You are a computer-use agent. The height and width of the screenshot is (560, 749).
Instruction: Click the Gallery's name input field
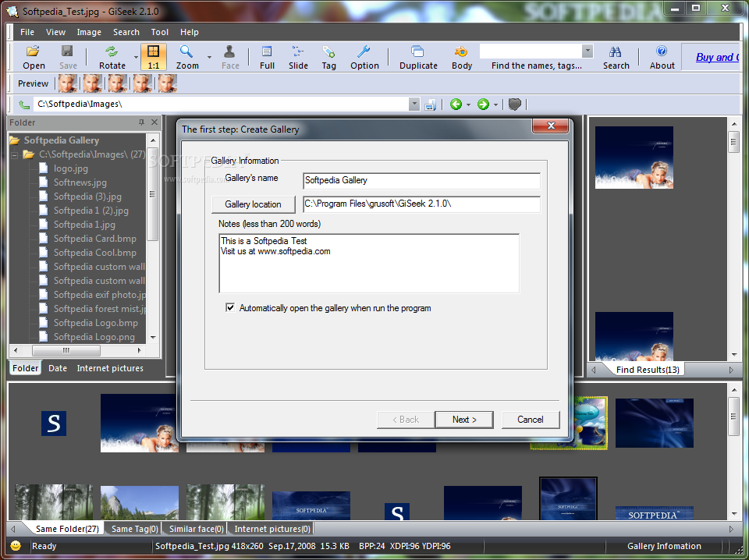(x=422, y=180)
